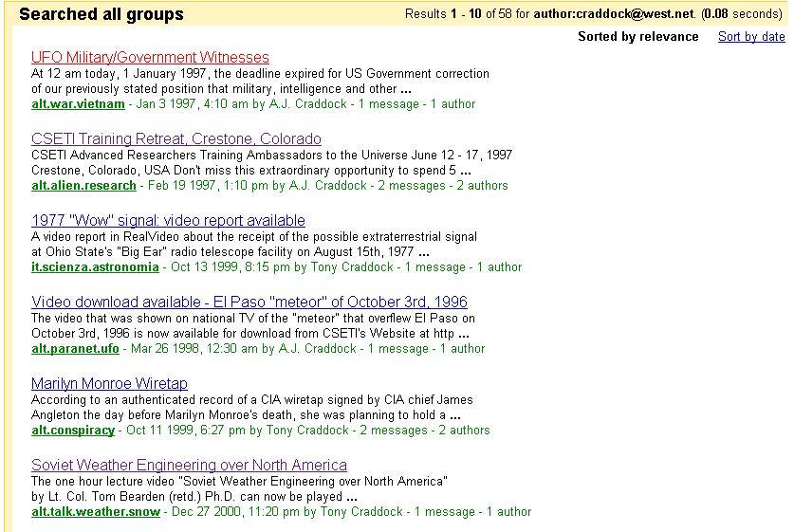
Task: Click the 'Sort by date' link
Action: (x=751, y=36)
